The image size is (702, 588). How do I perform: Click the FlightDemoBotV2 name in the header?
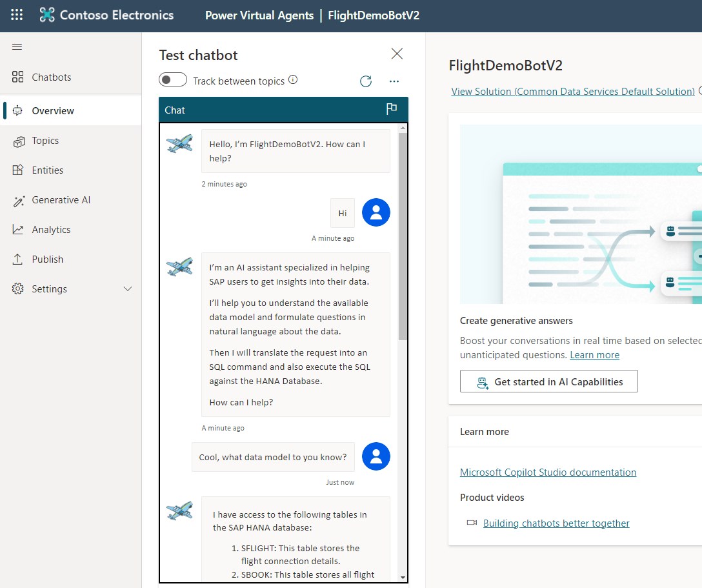point(374,15)
